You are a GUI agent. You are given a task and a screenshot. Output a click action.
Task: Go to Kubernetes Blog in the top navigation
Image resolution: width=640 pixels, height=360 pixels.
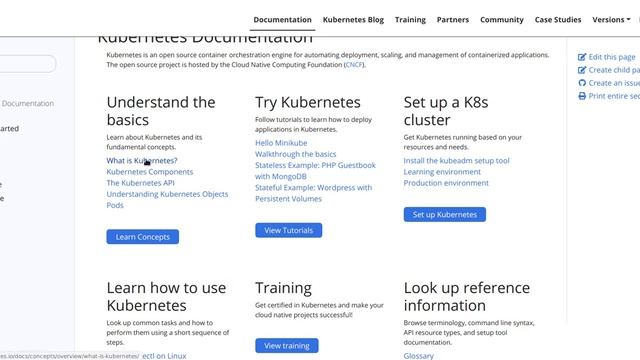point(353,20)
